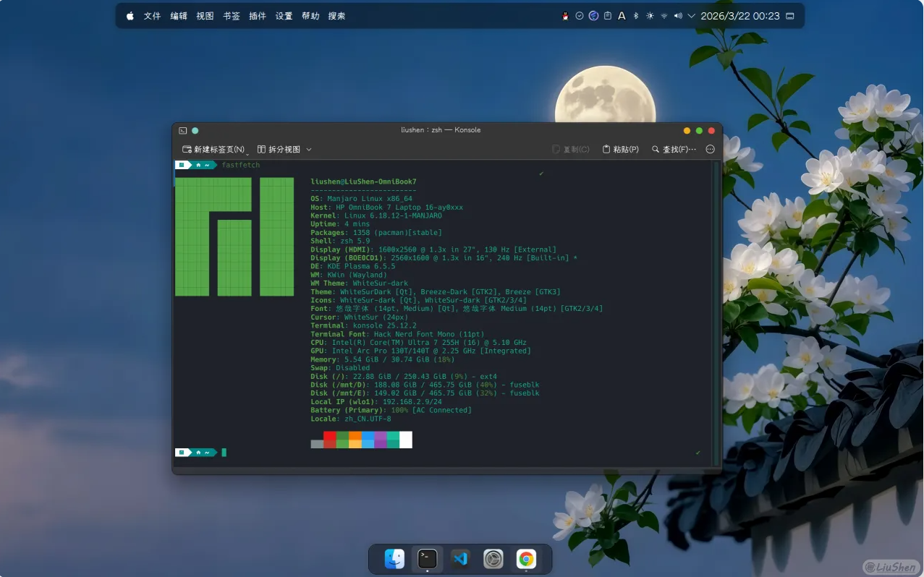Open the Apple logo launcher menu
The height and width of the screenshot is (577, 924).
pyautogui.click(x=130, y=16)
